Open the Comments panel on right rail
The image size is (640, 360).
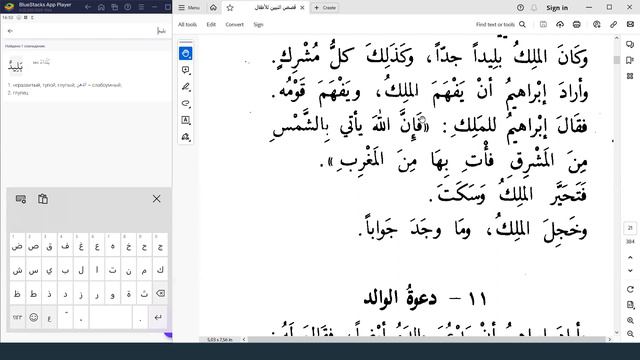(x=630, y=44)
